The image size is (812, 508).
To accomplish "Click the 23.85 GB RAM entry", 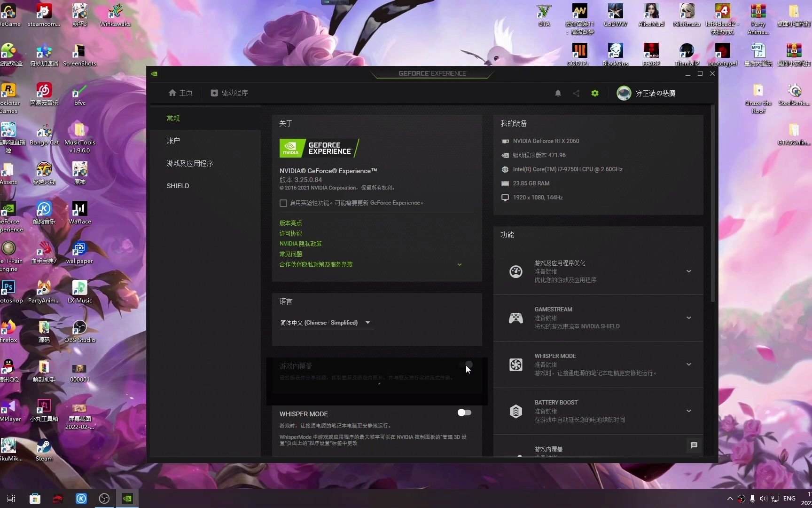I will pyautogui.click(x=531, y=183).
